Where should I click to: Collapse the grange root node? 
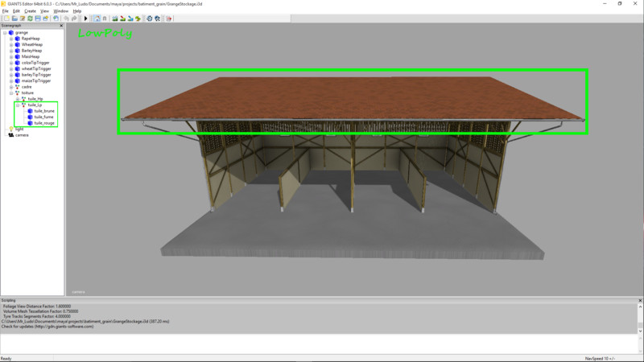5,33
